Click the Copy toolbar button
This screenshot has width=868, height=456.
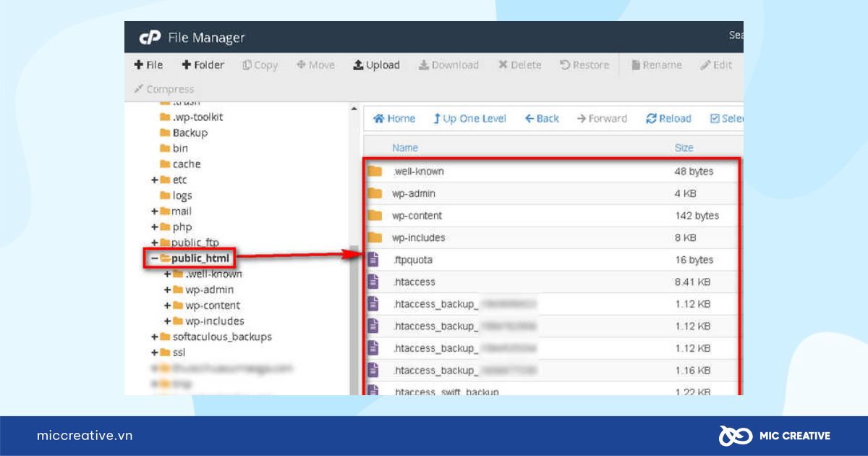tap(260, 65)
